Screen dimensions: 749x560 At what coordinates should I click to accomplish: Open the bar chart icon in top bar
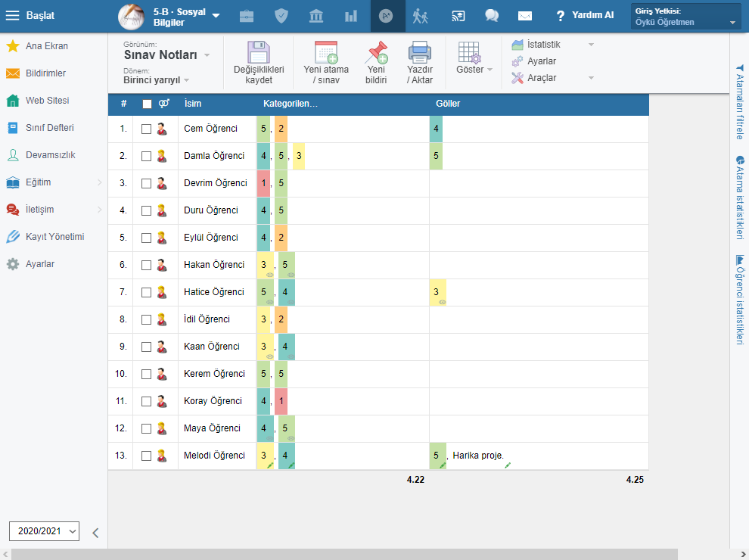point(351,16)
